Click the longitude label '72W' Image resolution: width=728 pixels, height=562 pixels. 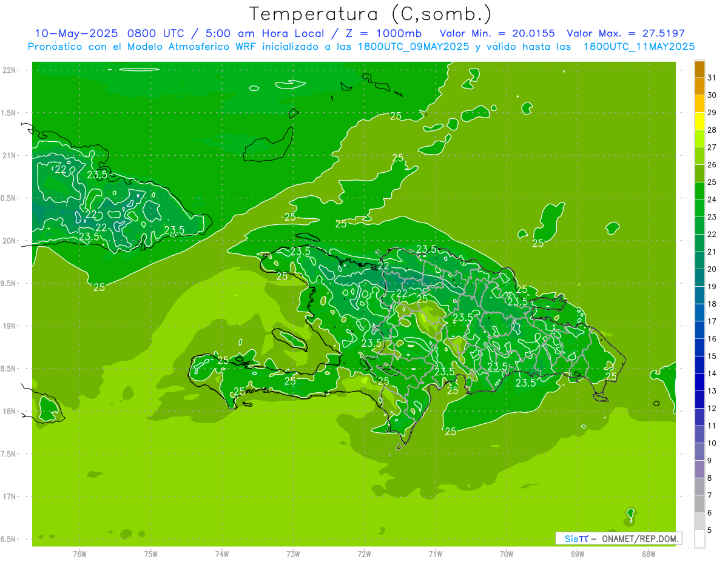coord(364,555)
